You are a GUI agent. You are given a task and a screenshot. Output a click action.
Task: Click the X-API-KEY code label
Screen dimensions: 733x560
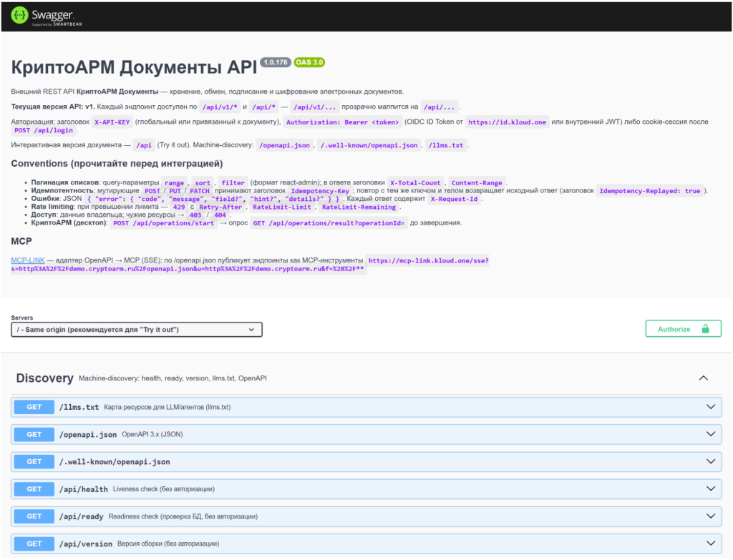pyautogui.click(x=112, y=122)
